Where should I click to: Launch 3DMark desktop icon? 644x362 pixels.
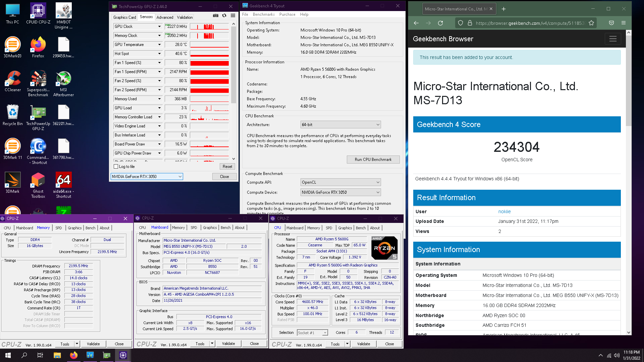tap(12, 183)
